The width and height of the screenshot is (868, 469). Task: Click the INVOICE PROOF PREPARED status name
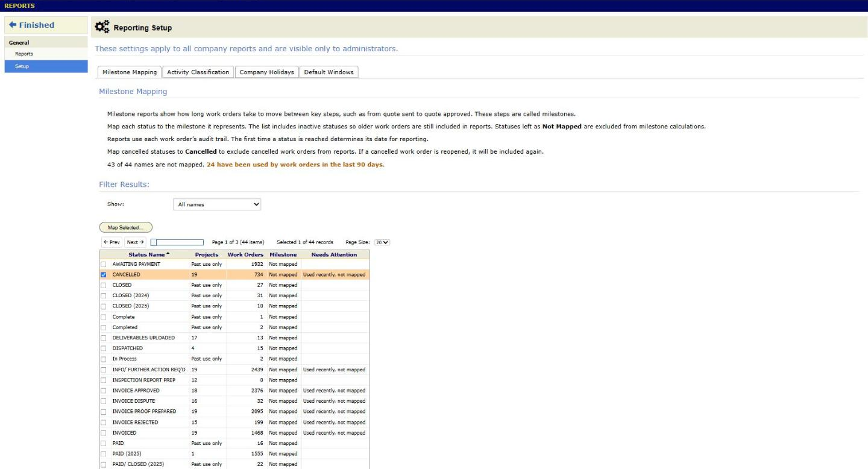145,412
